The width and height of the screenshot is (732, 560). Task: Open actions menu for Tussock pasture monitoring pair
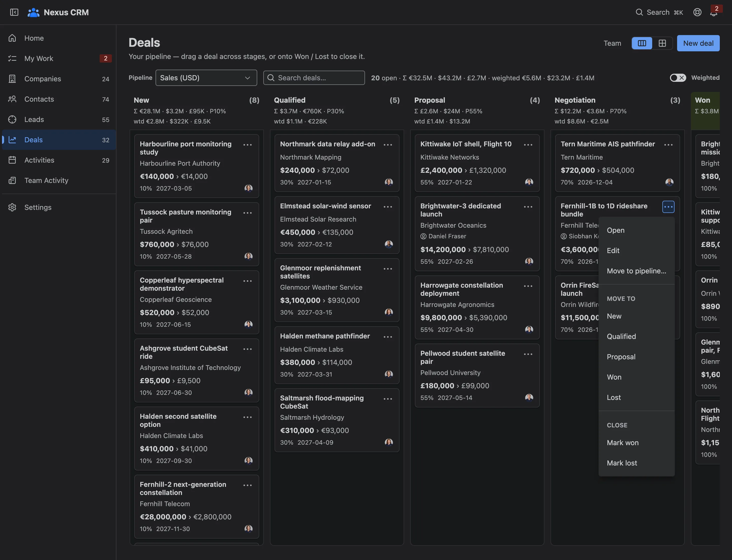[248, 213]
